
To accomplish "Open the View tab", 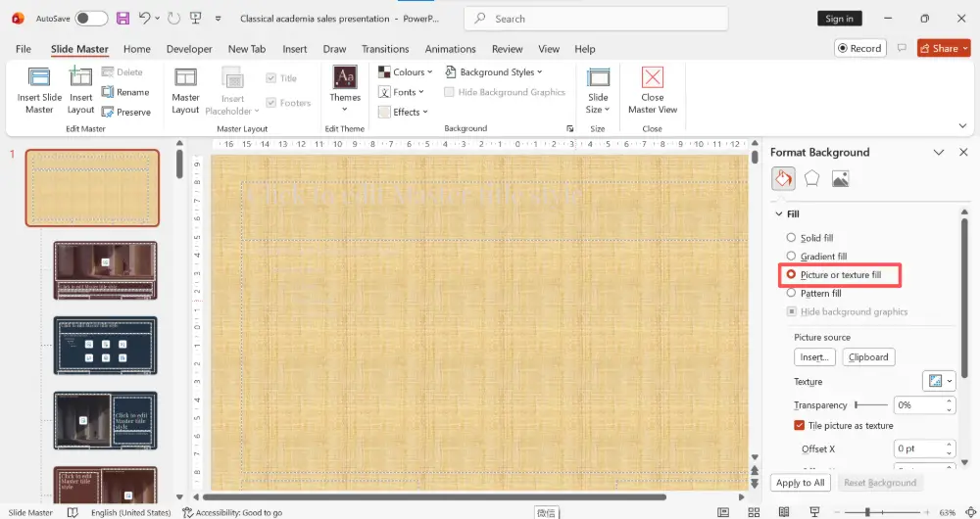I will point(549,49).
